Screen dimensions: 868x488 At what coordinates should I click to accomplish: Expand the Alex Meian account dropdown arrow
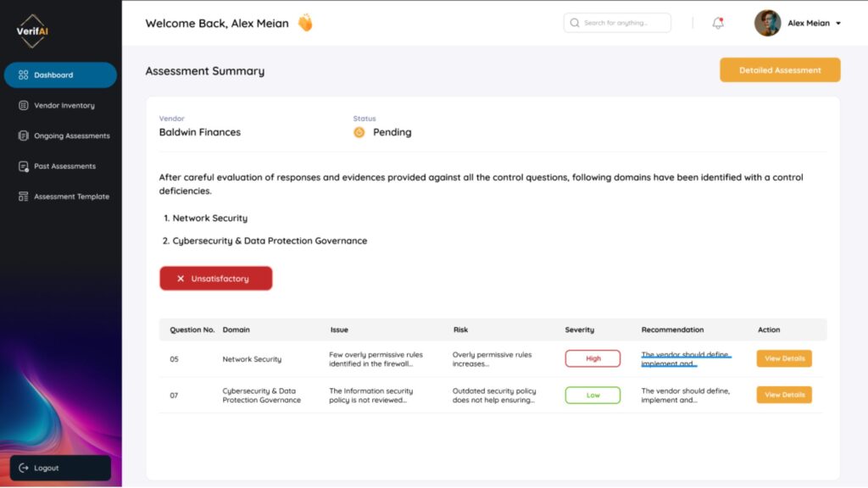click(x=838, y=23)
